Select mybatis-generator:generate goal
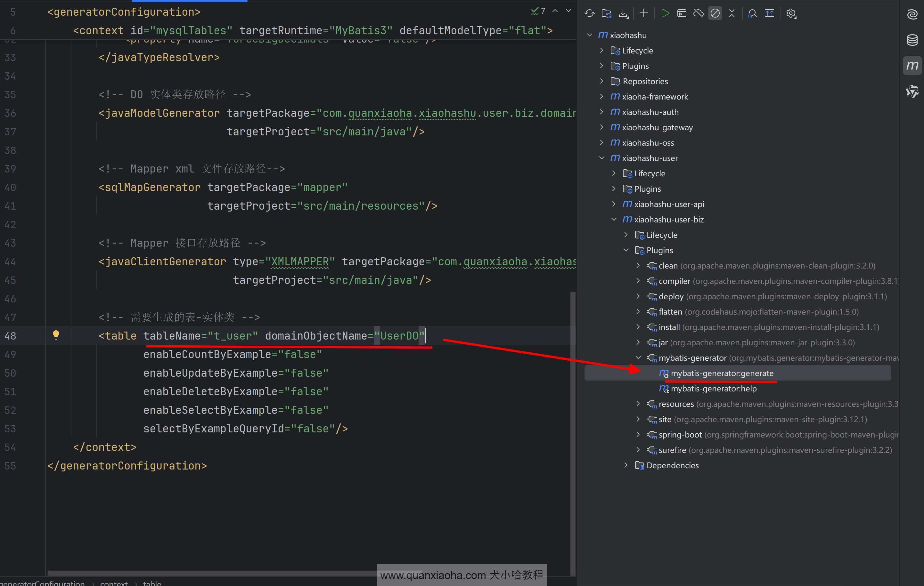This screenshot has width=924, height=586. 721,373
